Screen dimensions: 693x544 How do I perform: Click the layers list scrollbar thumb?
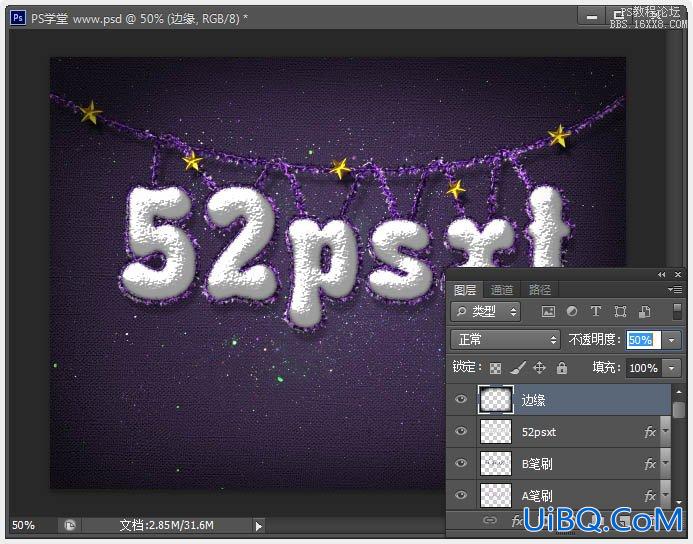[678, 409]
